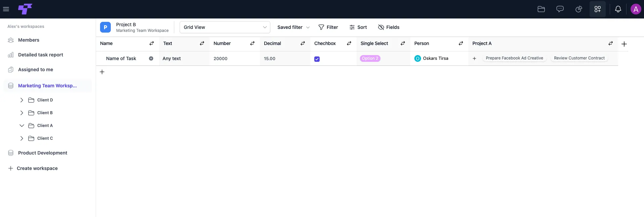Click swap icon in Text column header
This screenshot has width=644, height=217.
(202, 43)
